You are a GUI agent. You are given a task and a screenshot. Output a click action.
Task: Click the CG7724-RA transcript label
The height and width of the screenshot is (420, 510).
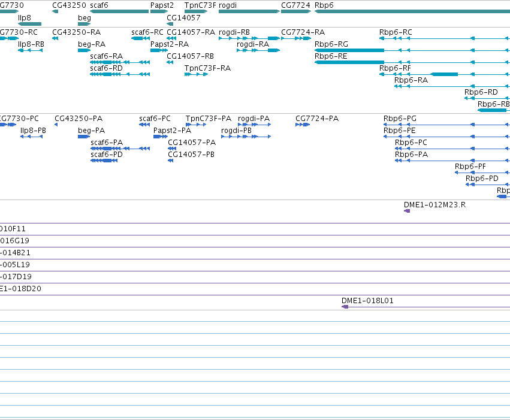(x=303, y=32)
